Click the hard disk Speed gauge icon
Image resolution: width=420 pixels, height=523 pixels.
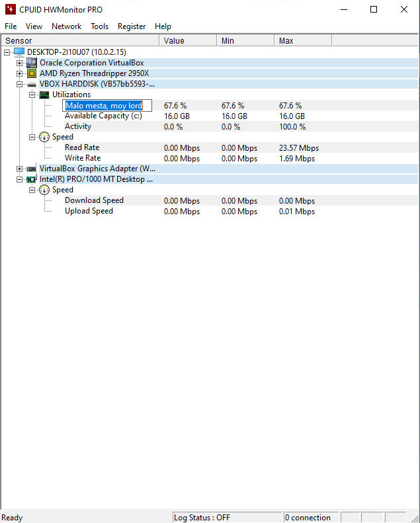44,137
